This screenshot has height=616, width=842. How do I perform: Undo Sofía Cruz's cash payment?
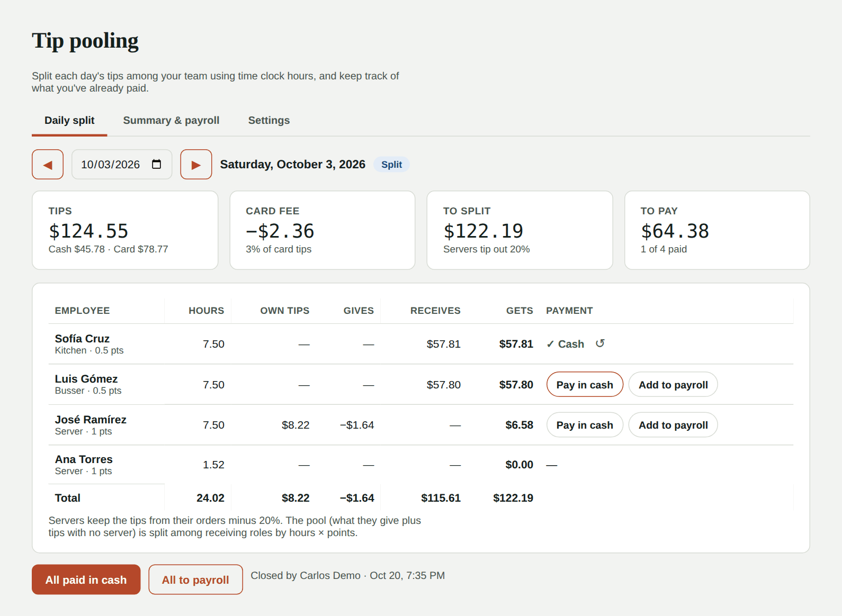point(600,343)
